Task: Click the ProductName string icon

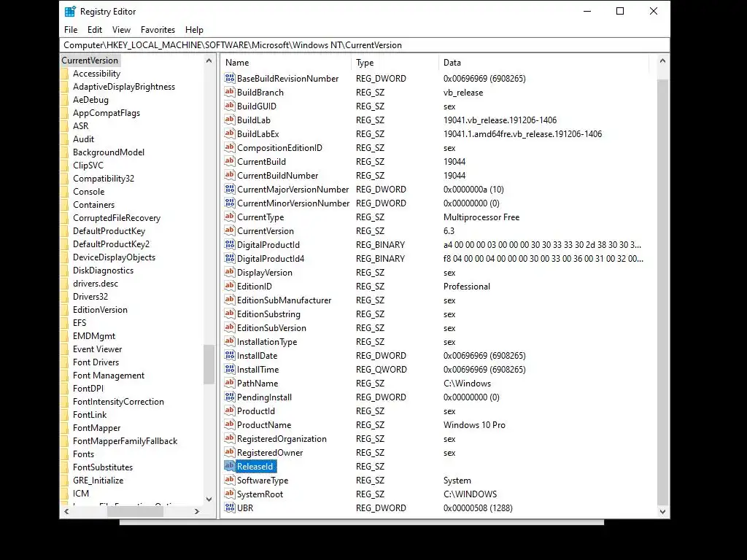Action: [x=230, y=424]
